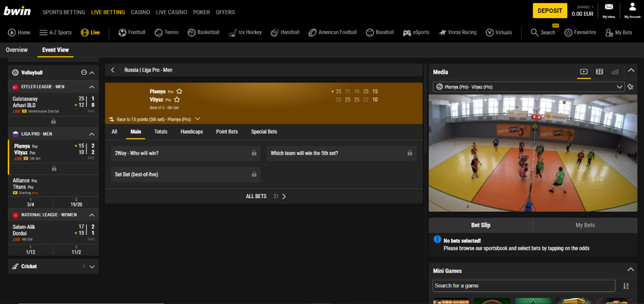This screenshot has width=644, height=304.
Task: Open Horse Racing section
Action: [457, 32]
